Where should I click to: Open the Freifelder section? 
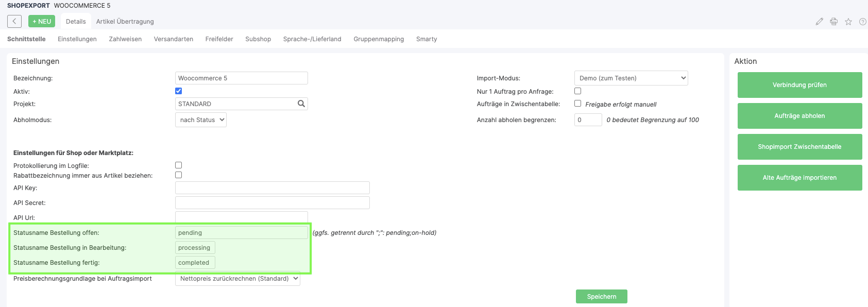219,39
